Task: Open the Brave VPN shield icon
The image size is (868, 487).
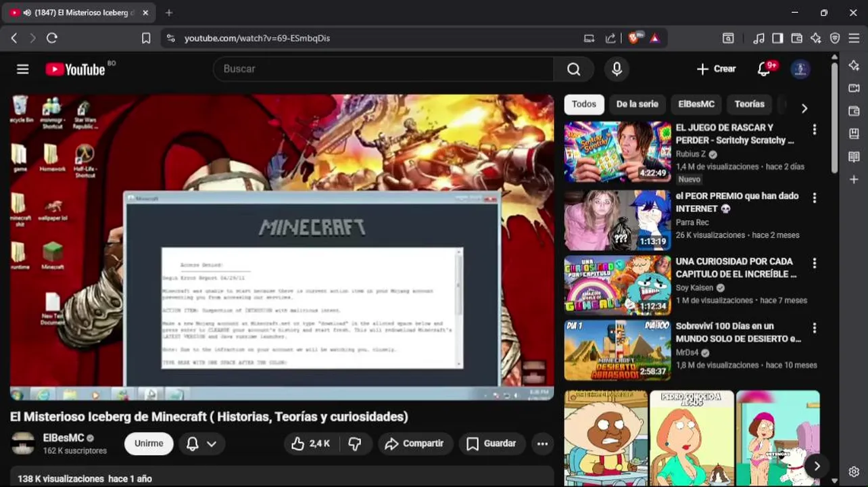Action: pyautogui.click(x=835, y=39)
